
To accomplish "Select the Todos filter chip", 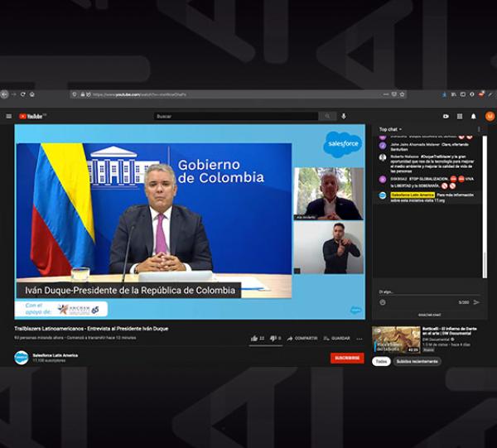I will click(x=380, y=361).
